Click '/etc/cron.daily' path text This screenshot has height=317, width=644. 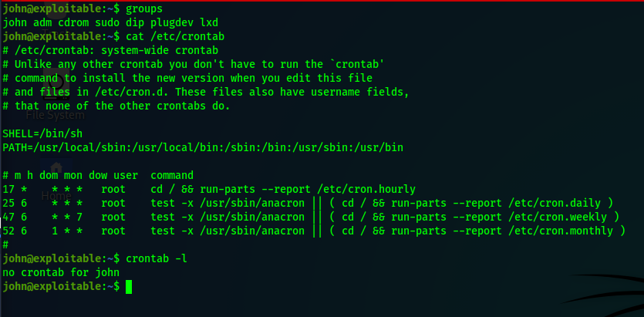tap(555, 203)
